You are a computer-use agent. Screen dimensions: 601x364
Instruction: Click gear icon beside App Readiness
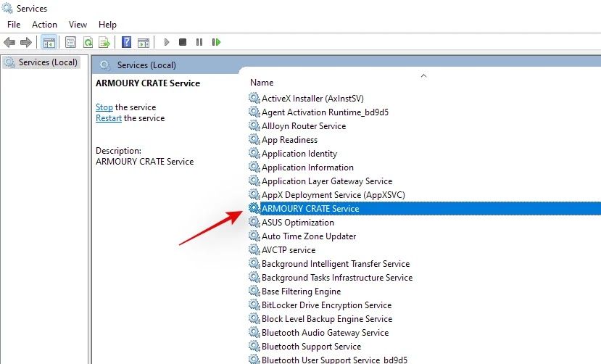254,139
